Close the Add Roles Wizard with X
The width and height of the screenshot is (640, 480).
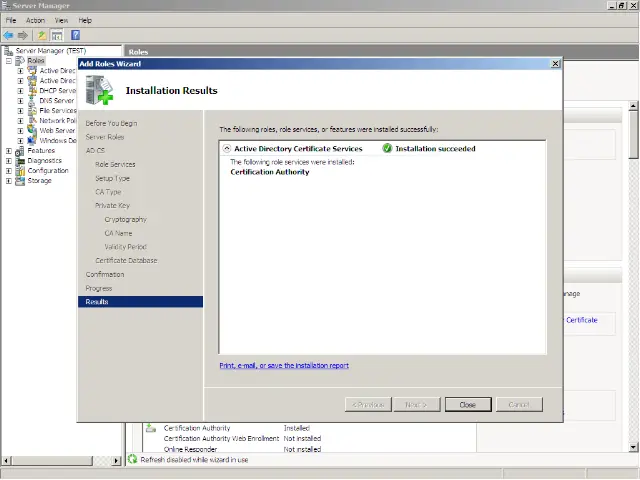tap(555, 64)
